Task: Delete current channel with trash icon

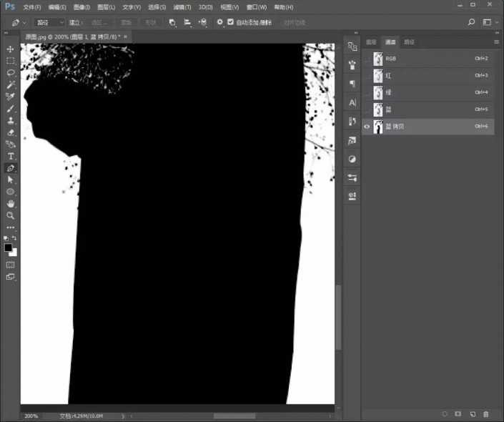Action: [x=486, y=413]
